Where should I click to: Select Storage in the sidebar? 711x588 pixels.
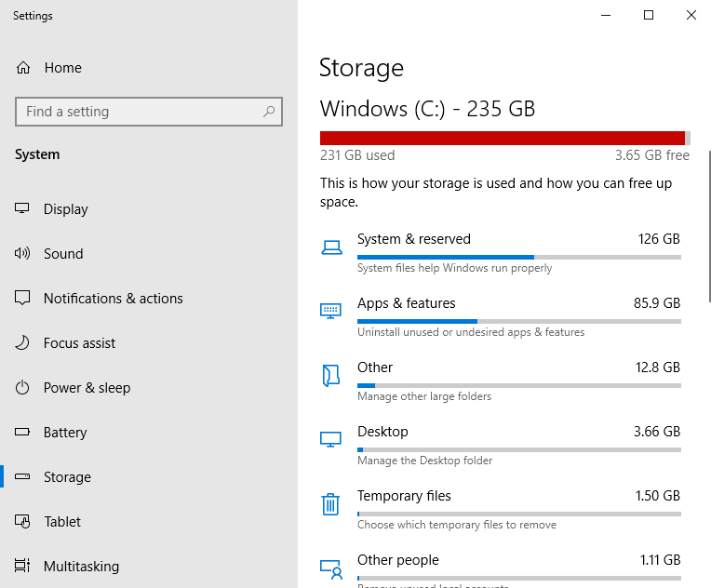click(x=149, y=477)
